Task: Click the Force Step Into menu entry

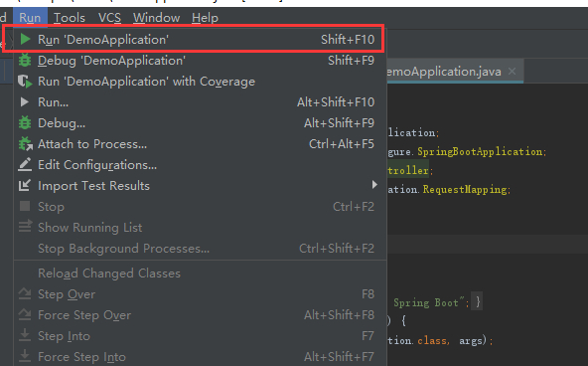Action: [x=201, y=357]
